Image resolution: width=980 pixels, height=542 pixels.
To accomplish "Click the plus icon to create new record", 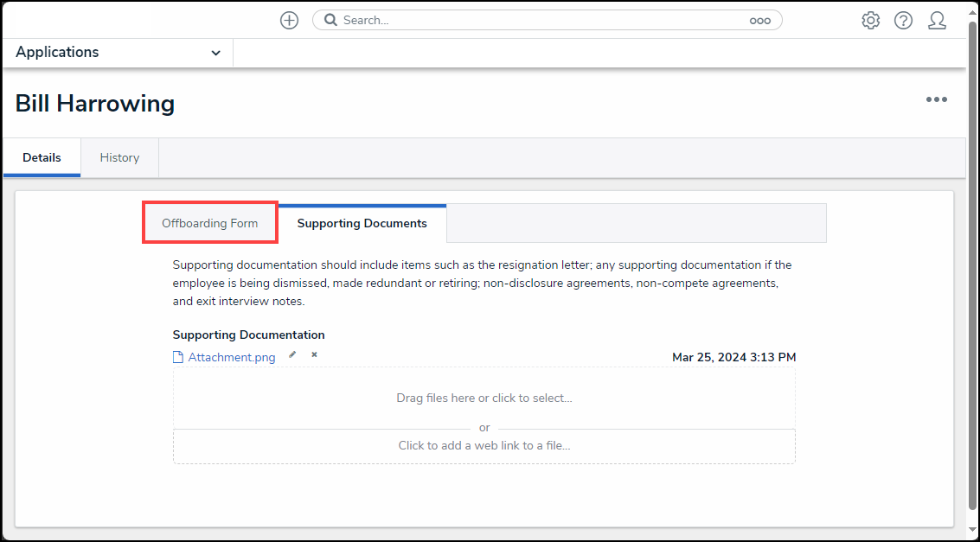I will click(289, 20).
